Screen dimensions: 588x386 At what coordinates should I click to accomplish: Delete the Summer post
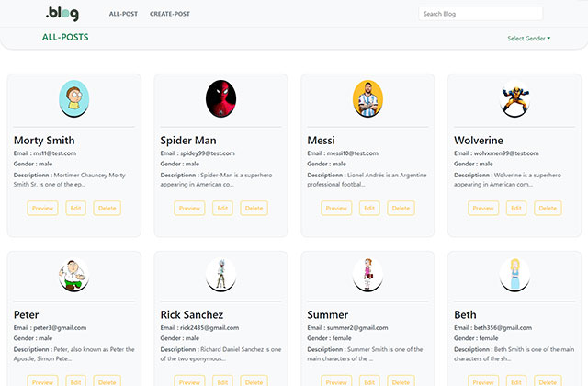pos(401,380)
